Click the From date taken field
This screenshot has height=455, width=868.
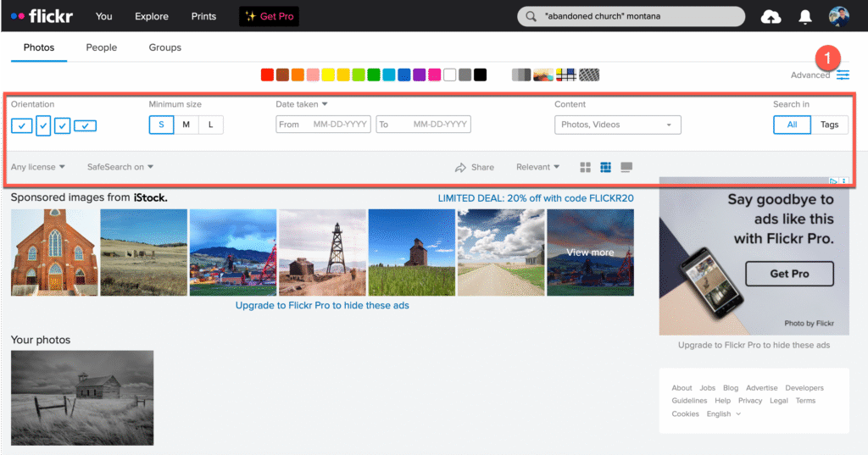click(x=325, y=125)
